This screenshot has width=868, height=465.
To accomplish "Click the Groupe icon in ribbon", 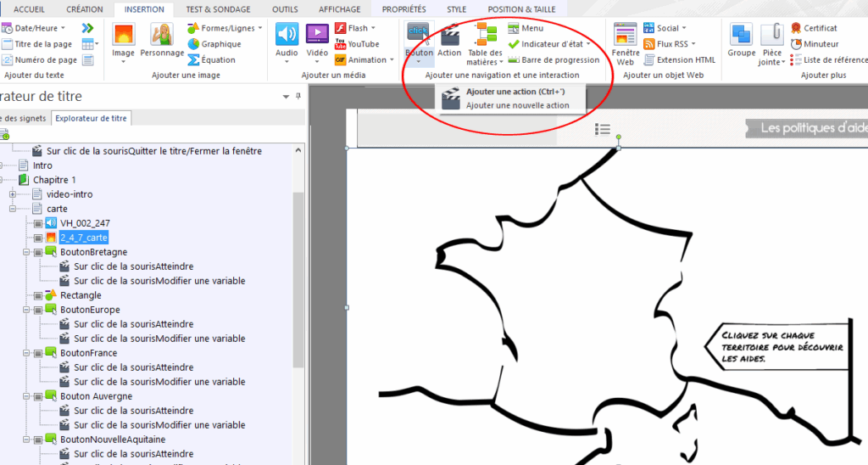I will coord(741,41).
